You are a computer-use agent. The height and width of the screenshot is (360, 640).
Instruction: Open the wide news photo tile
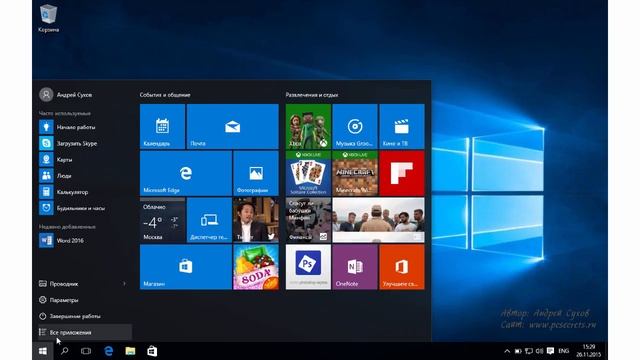pyautogui.click(x=378, y=220)
